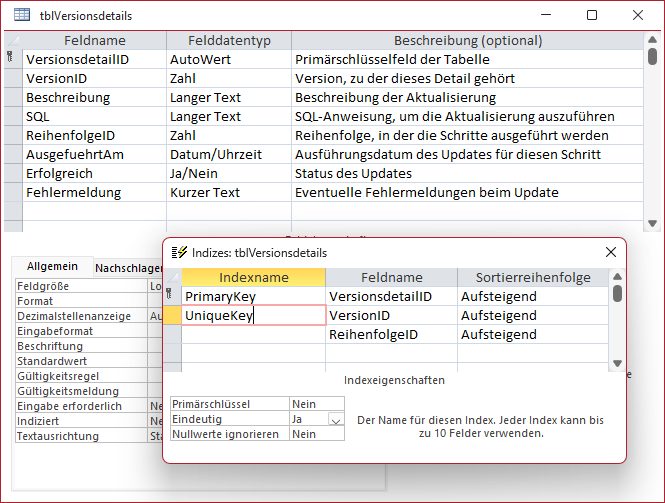665x503 pixels.
Task: Open the Eindeutig dropdown arrow
Action: tap(336, 419)
